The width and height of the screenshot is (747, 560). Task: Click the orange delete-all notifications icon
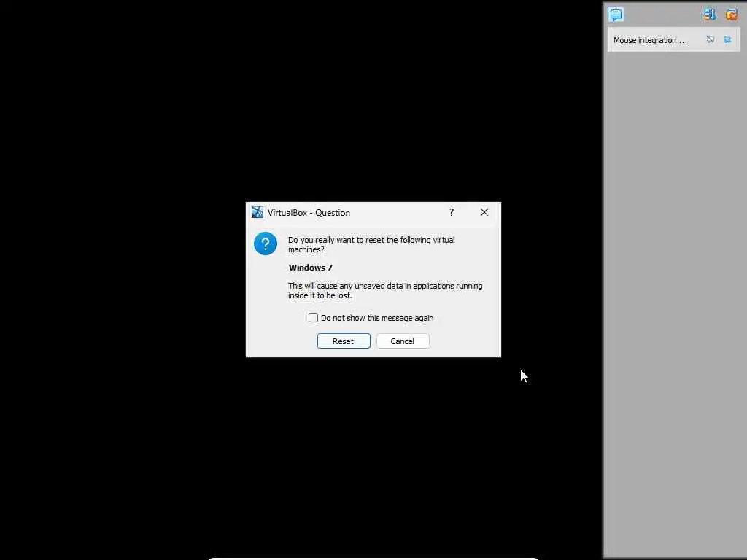point(731,15)
